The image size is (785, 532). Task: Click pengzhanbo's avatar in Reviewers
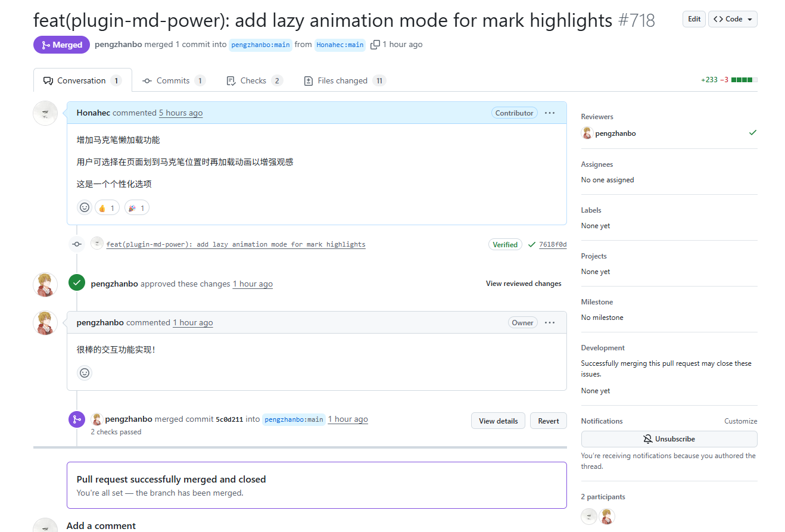587,133
